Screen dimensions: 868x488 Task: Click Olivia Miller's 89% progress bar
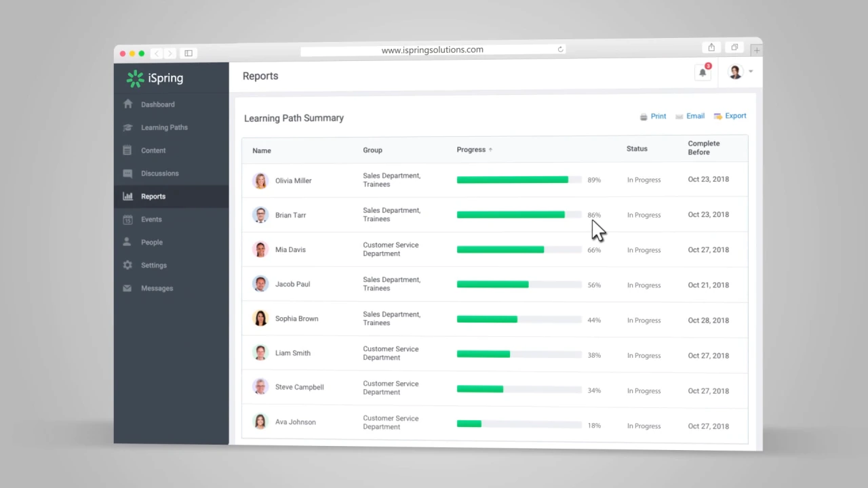click(519, 180)
